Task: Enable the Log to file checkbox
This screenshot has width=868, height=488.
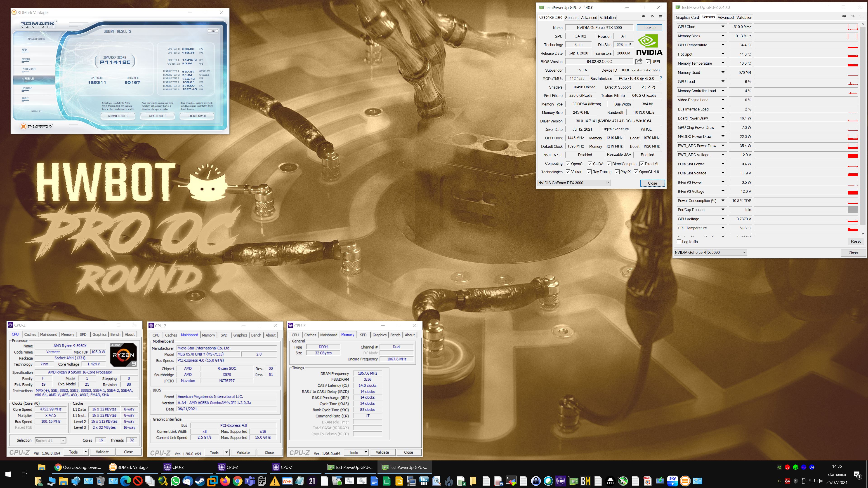Action: [679, 242]
